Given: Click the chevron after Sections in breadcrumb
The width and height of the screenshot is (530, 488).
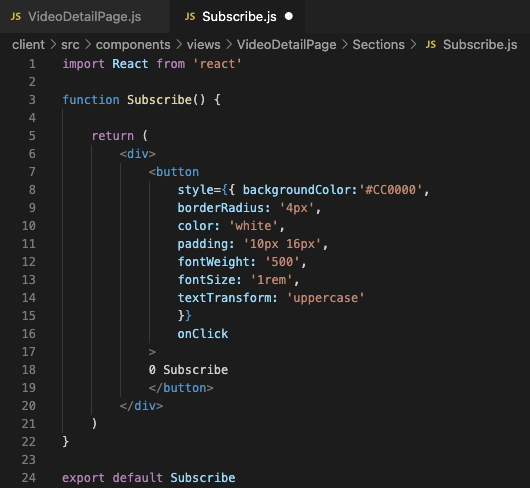Looking at the screenshot, I should coord(413,45).
